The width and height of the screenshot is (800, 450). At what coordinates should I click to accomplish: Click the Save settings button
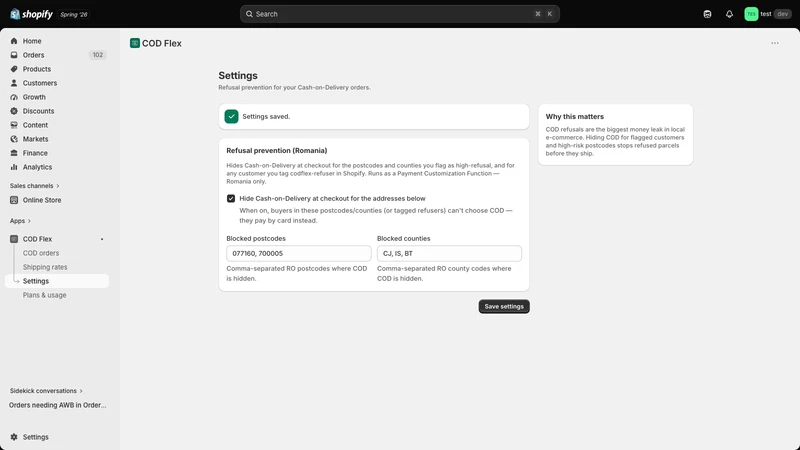coord(504,307)
